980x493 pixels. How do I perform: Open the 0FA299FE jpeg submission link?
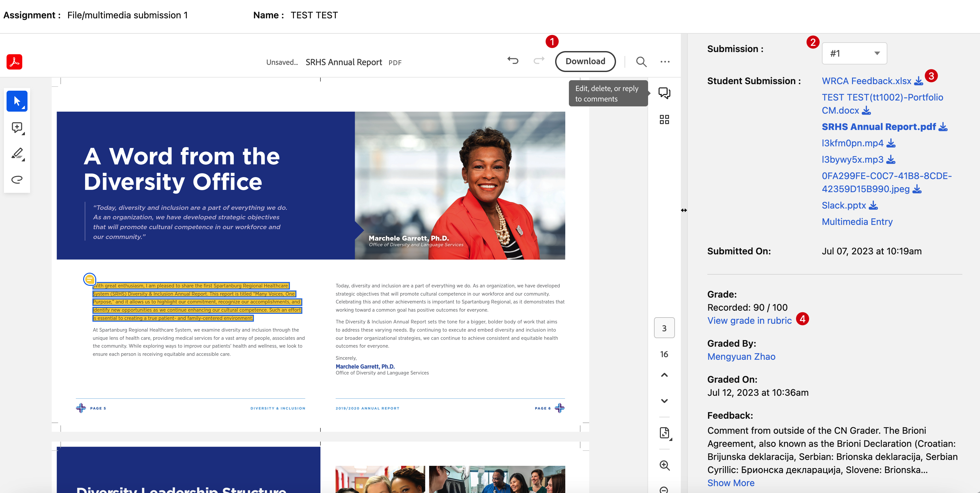[x=887, y=183]
